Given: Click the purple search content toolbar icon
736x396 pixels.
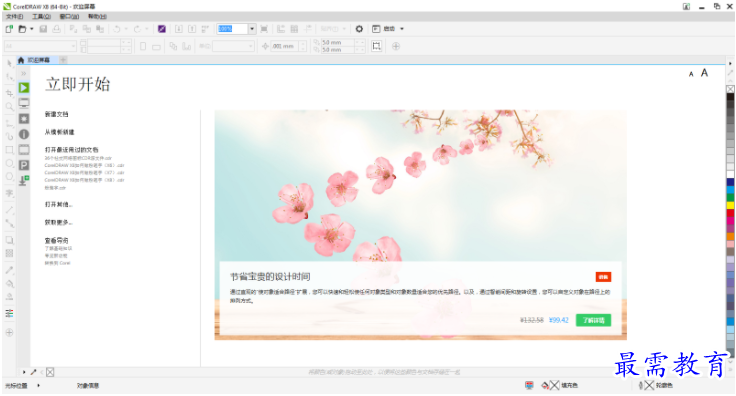Looking at the screenshot, I should point(162,29).
